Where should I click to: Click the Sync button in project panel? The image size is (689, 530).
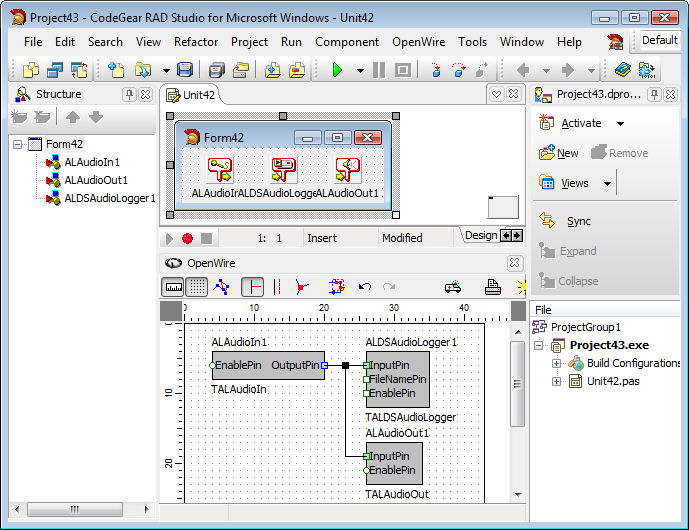click(x=578, y=221)
